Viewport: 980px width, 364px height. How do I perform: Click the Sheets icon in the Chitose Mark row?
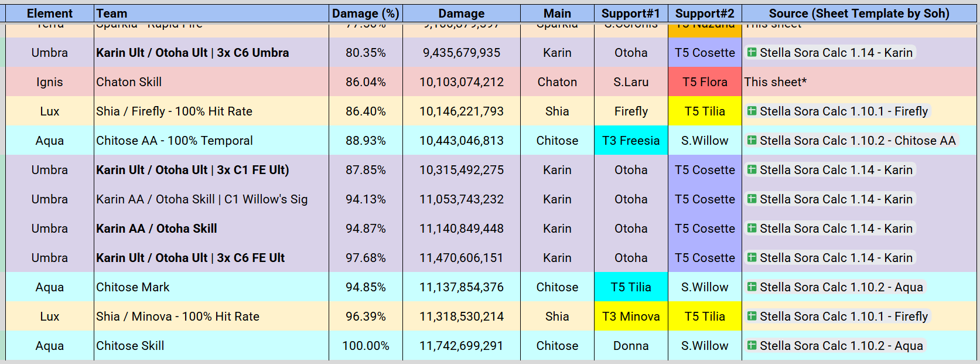pos(752,287)
